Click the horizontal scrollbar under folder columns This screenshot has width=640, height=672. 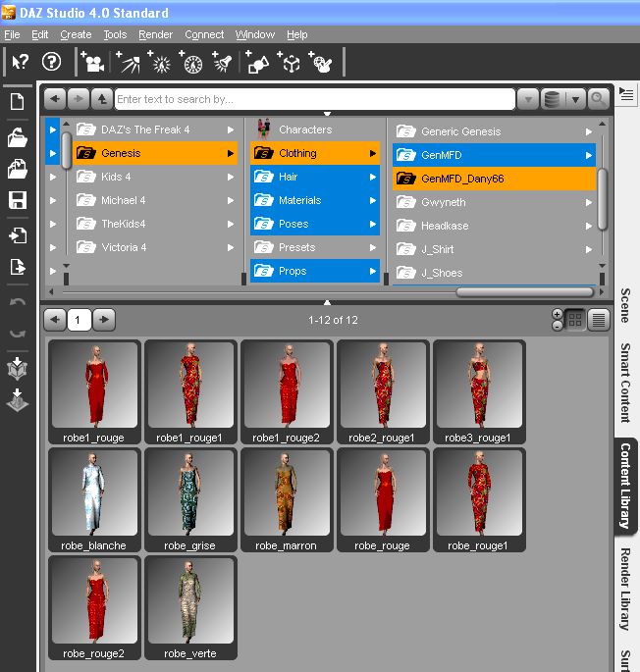coord(524,292)
